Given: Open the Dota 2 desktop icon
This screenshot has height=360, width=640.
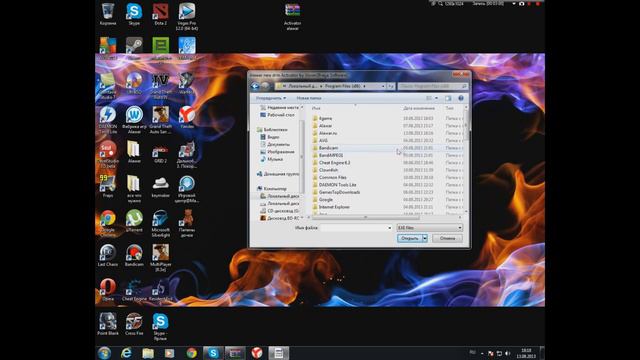Looking at the screenshot, I should [x=160, y=14].
